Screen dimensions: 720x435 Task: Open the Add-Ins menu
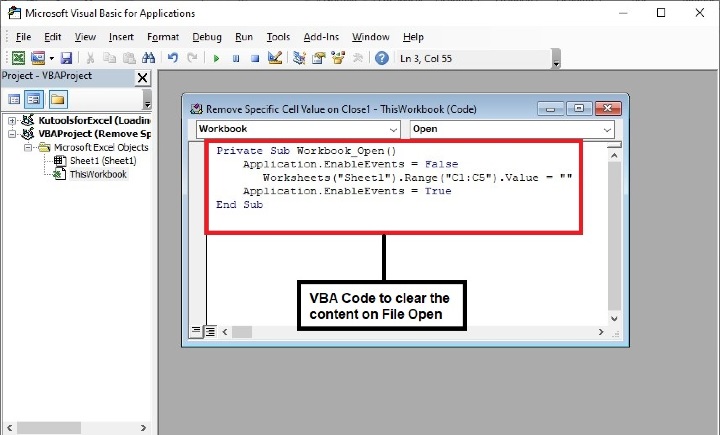click(x=321, y=37)
